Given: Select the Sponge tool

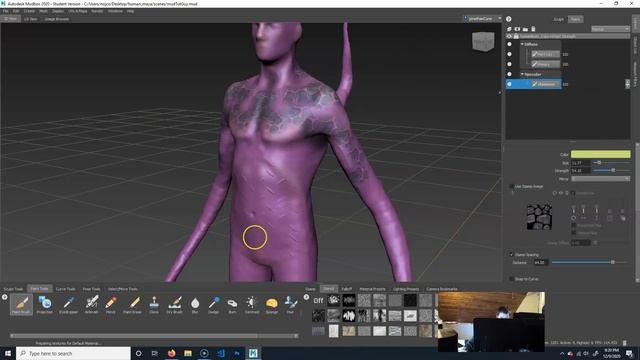Looking at the screenshot, I should [272, 305].
